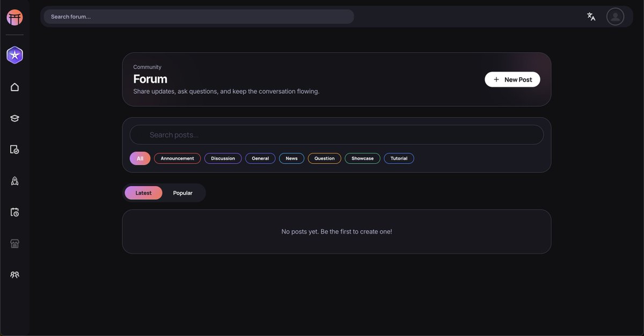Switch to the Popular tab
The image size is (644, 336).
pyautogui.click(x=182, y=193)
